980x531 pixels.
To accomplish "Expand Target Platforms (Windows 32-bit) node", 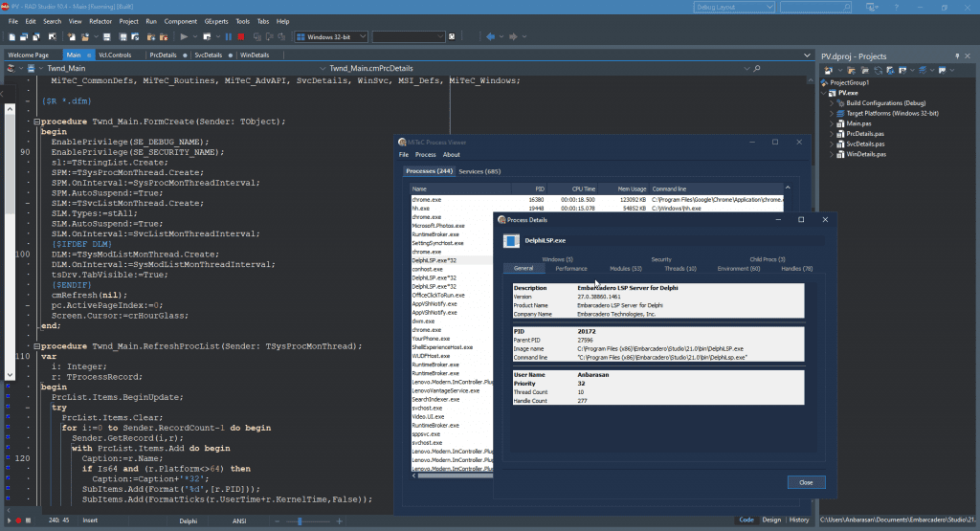I will point(832,113).
